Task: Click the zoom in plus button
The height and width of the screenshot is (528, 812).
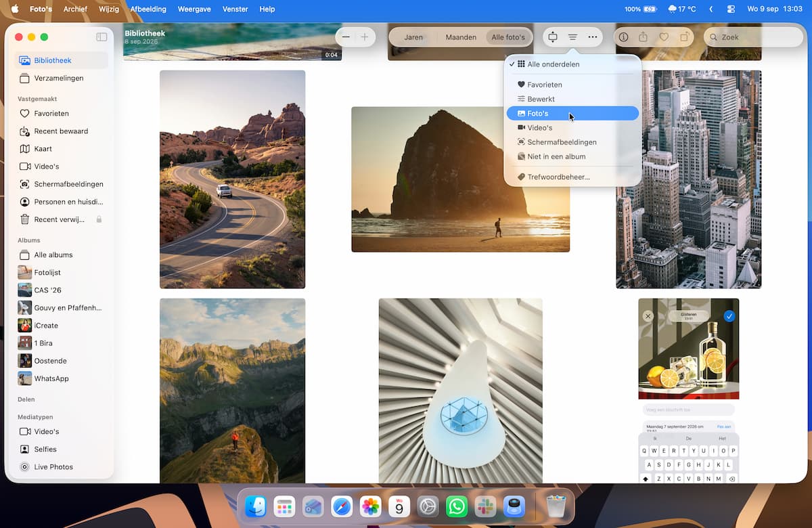Action: (365, 37)
